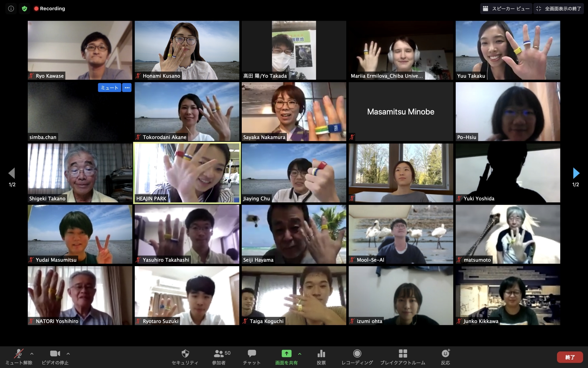Open the Chat bubble icon
Screen dimensions: 588x368
[252, 353]
